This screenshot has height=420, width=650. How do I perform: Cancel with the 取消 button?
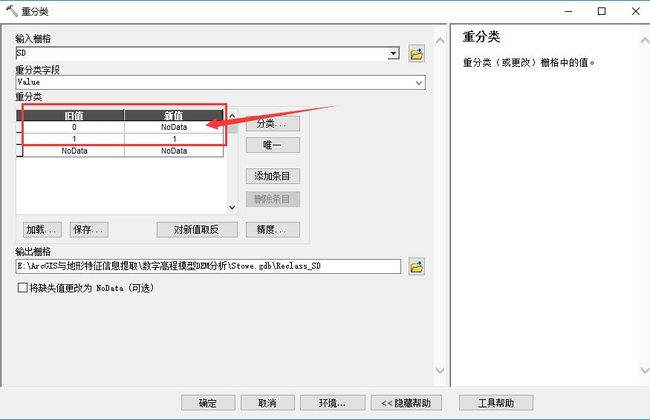267,403
